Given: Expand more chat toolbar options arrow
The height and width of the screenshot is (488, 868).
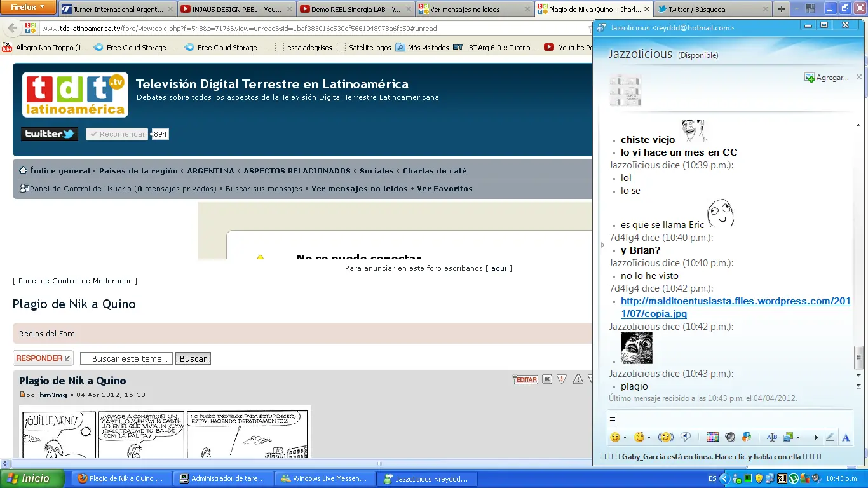Looking at the screenshot, I should point(817,438).
